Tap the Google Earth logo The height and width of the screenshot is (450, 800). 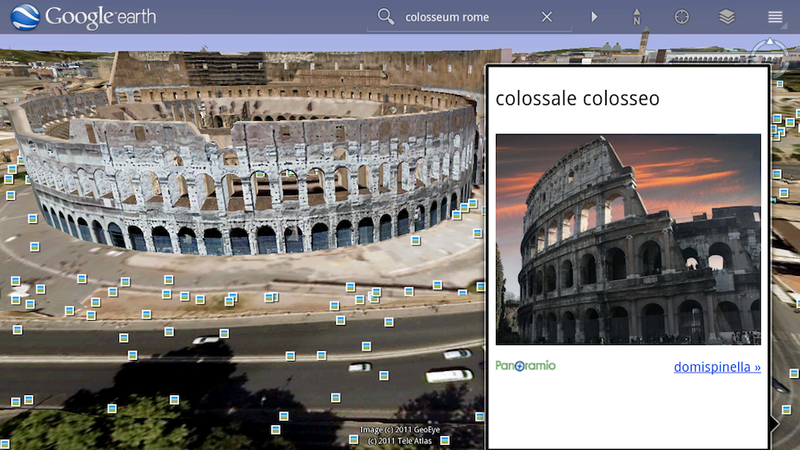click(83, 17)
